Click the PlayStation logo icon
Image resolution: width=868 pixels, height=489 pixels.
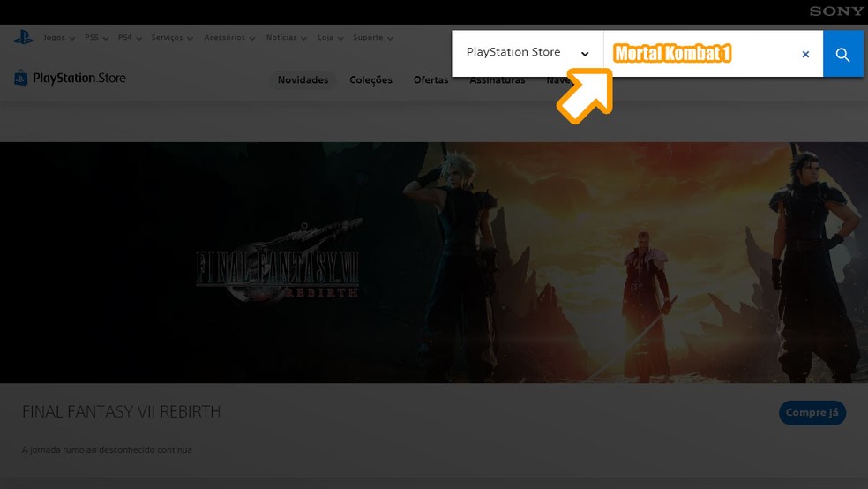tap(23, 38)
